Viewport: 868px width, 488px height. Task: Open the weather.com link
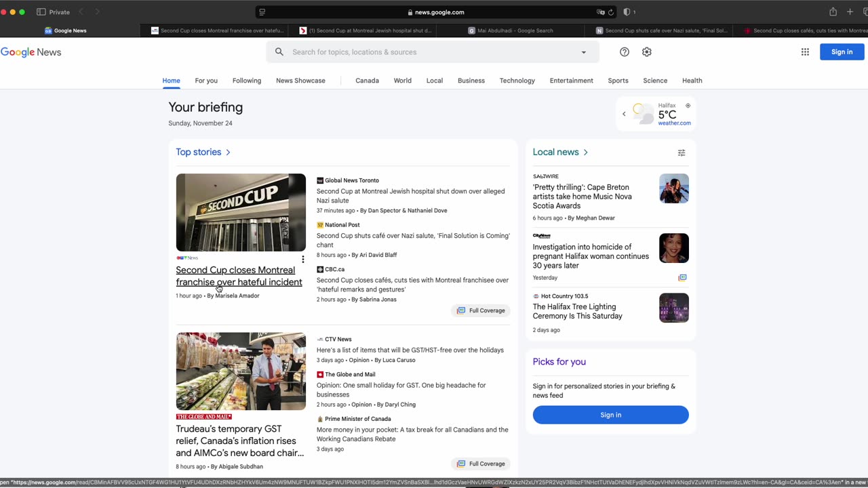point(674,123)
